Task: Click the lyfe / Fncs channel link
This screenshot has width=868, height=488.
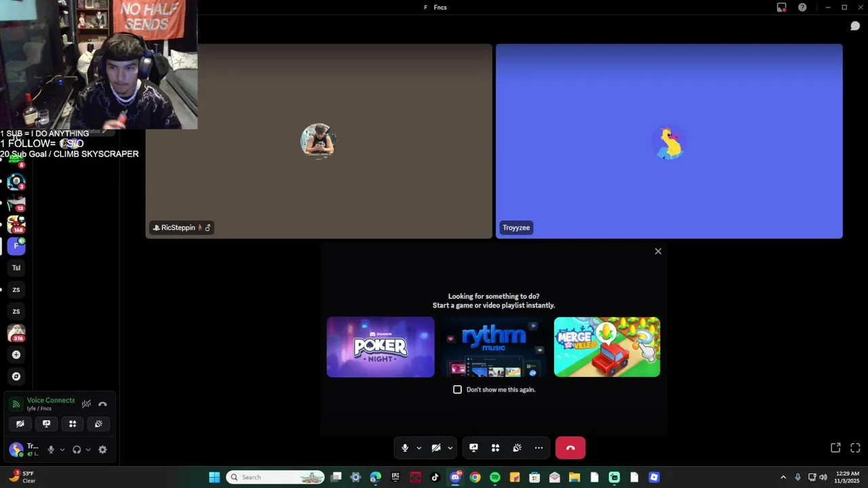Action: pyautogui.click(x=39, y=409)
